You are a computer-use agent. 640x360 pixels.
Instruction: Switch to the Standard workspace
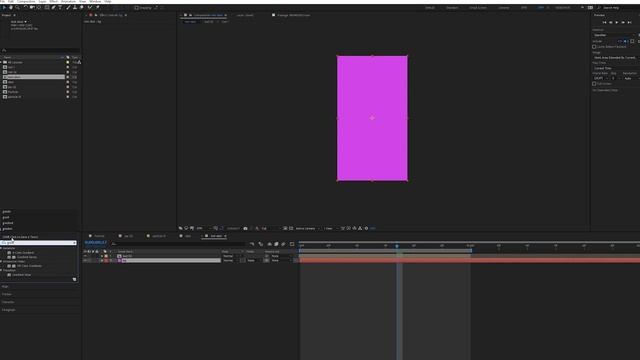point(452,8)
